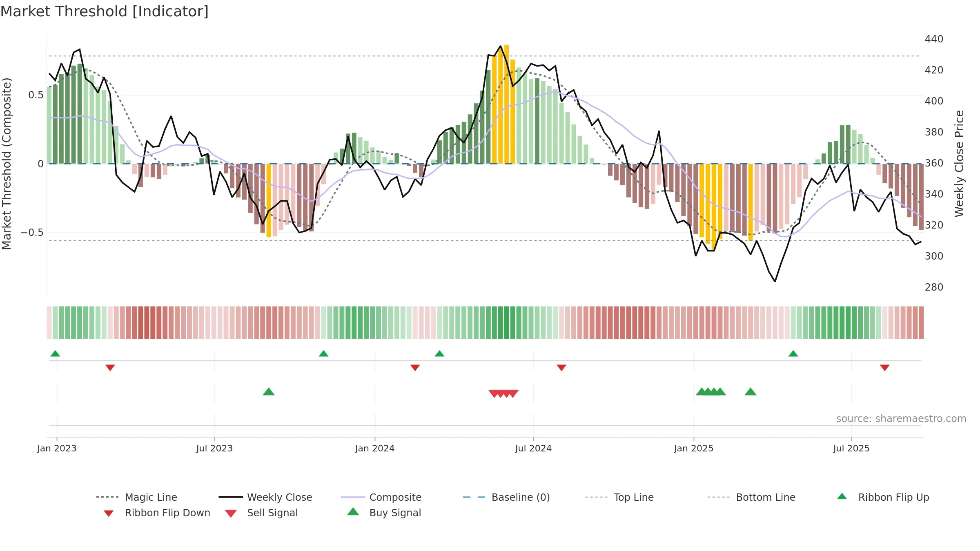Click the Ribbon Flip Up marker at Jan 2023
Image resolution: width=980 pixels, height=551 pixels.
tap(55, 353)
